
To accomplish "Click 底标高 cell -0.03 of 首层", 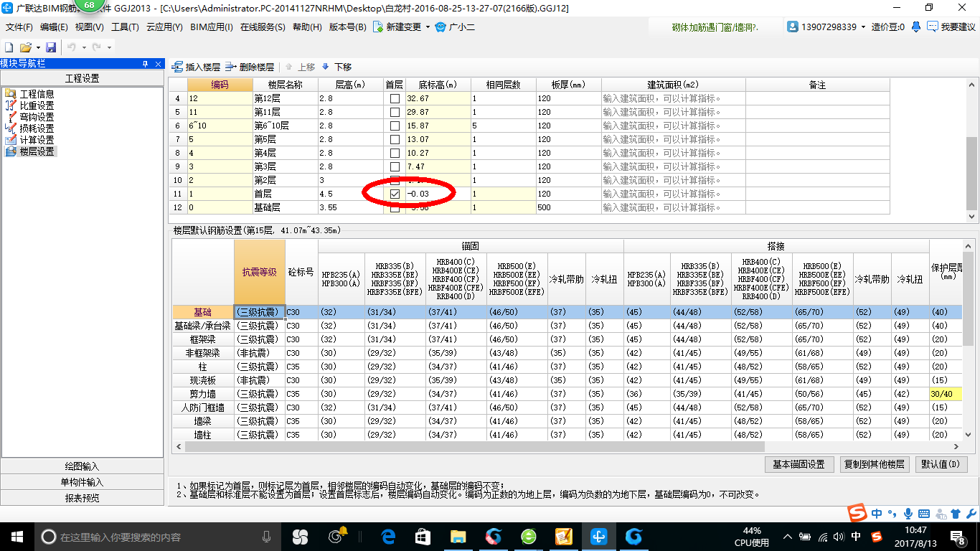I will pyautogui.click(x=438, y=194).
